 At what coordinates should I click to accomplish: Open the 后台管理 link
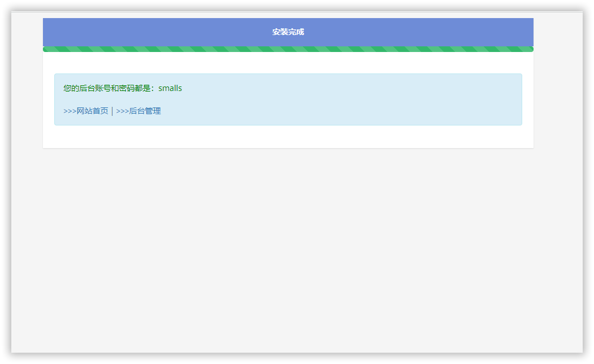(x=138, y=111)
